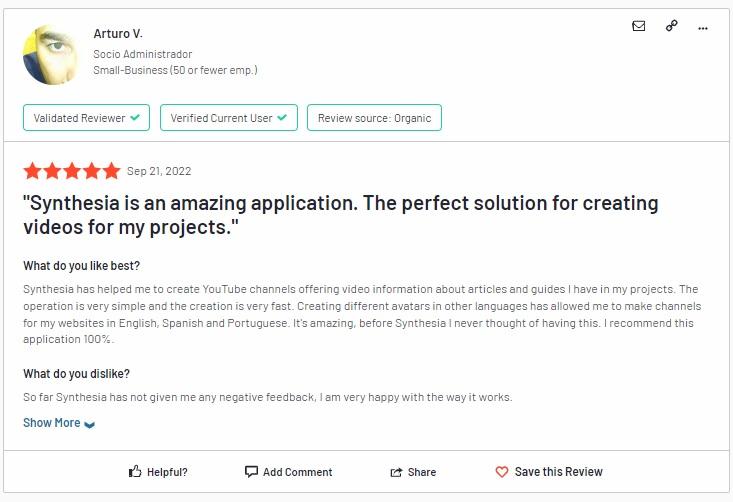733x502 pixels.
Task: Click Save this Review text
Action: point(559,472)
